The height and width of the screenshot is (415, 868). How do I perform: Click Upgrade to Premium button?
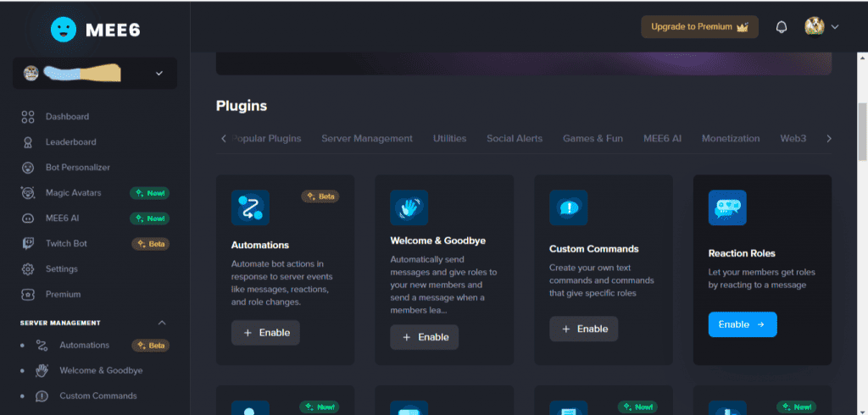click(699, 26)
